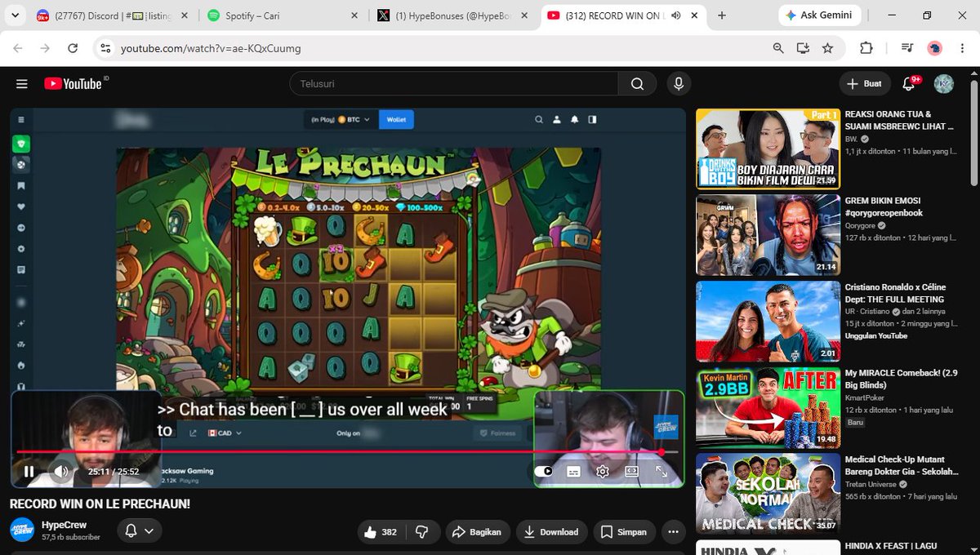
Task: Open Chrome three-dot menu
Action: pyautogui.click(x=963, y=48)
